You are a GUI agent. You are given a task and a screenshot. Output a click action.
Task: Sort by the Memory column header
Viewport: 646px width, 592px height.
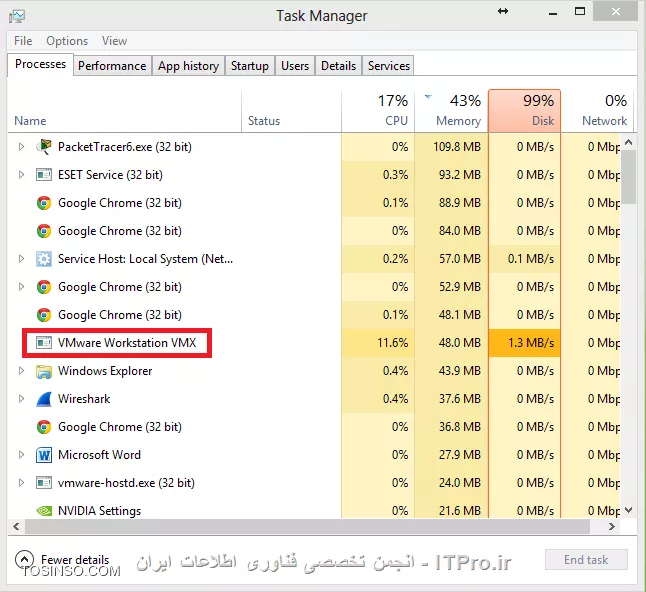[452, 111]
